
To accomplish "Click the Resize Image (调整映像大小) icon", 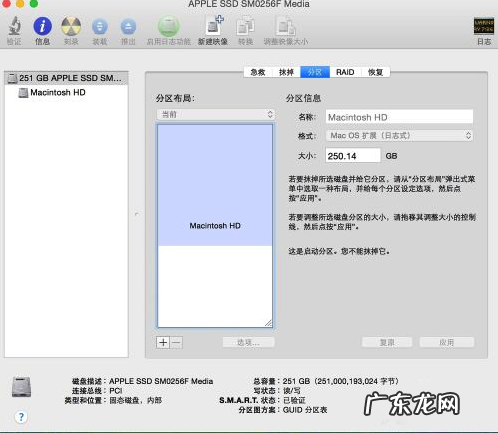I will tap(285, 27).
